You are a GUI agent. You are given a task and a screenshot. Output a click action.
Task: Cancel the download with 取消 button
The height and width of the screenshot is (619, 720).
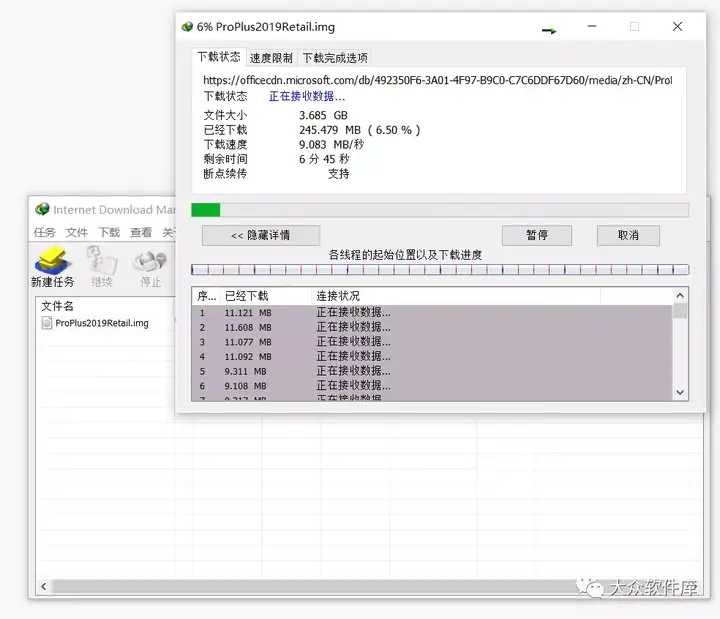pyautogui.click(x=628, y=235)
